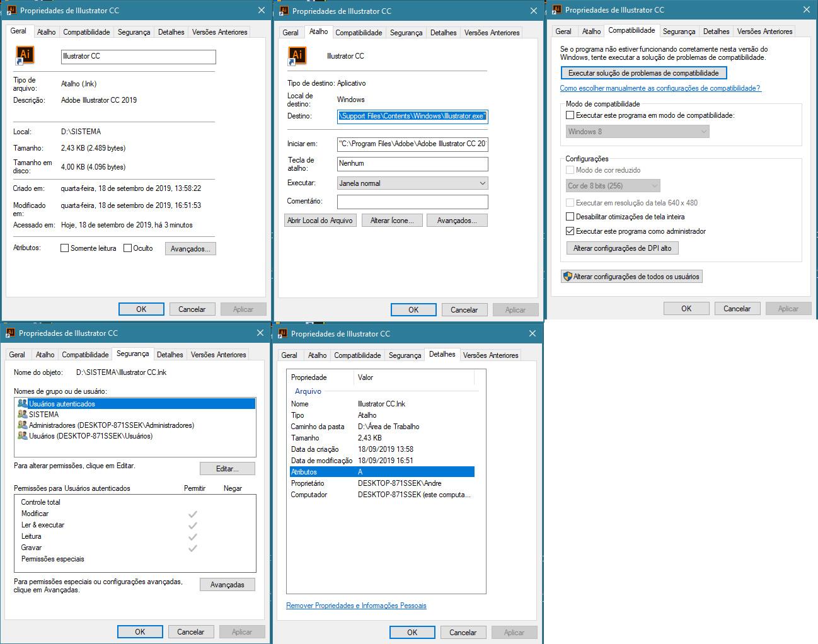Open 'Como escolher manualmente as configurações de compatibilidade?' link
This screenshot has height=644, width=818.
pyautogui.click(x=660, y=88)
